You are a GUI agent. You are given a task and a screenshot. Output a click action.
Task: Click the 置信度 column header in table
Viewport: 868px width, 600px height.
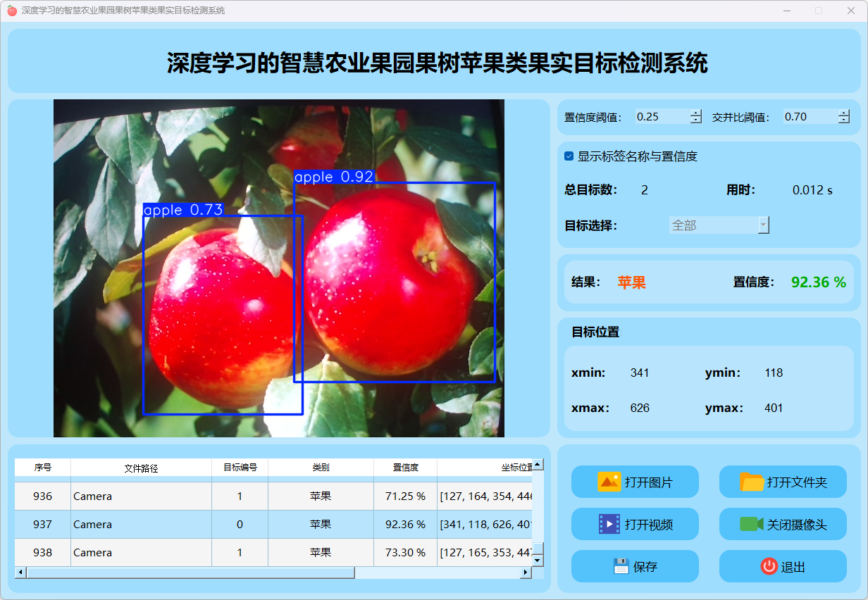[406, 468]
